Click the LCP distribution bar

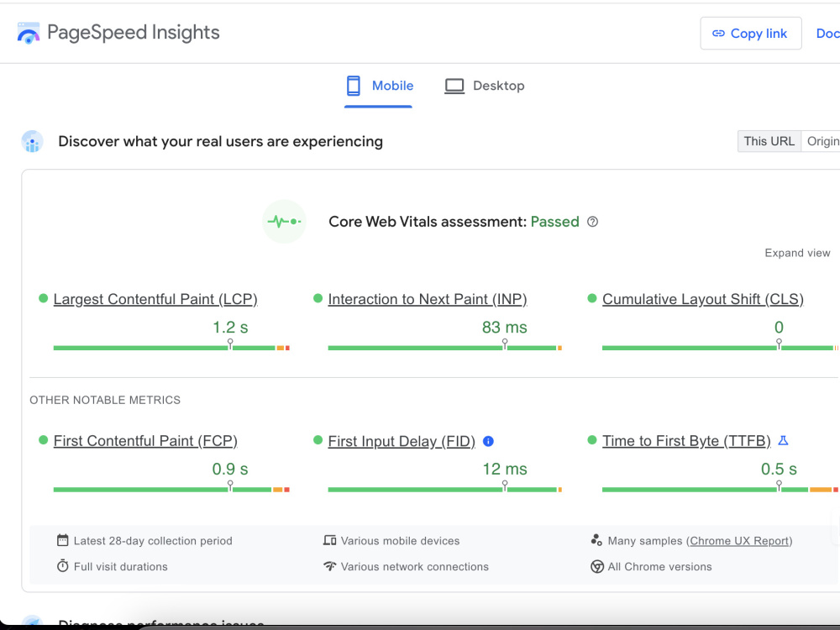click(171, 349)
